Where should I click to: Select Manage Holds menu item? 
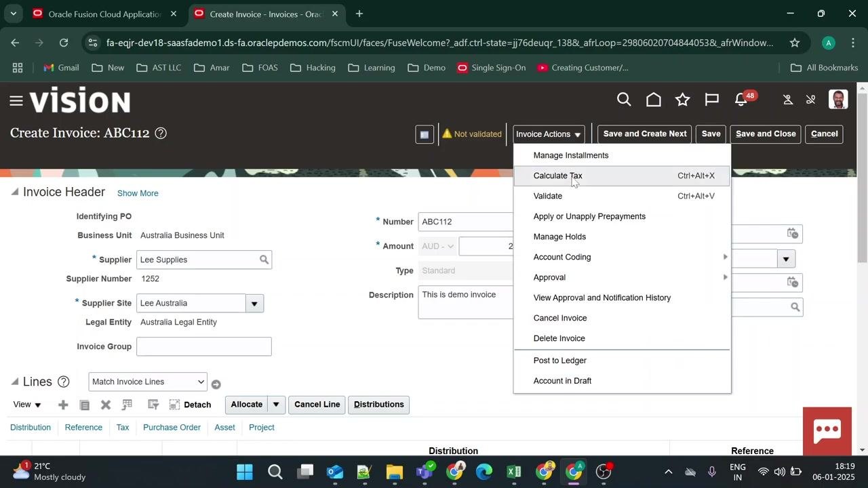(622, 237)
